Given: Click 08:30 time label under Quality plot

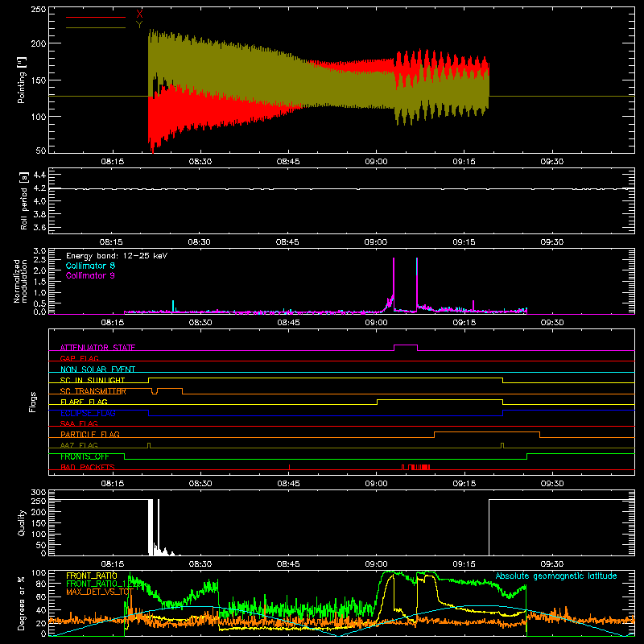Looking at the screenshot, I should click(x=200, y=564).
